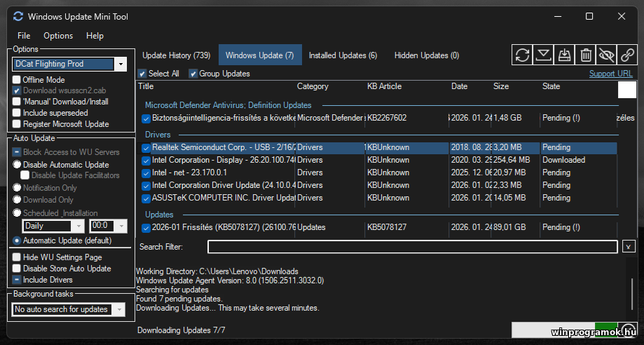The image size is (644, 345).
Task: Click the download progress bar
Action: 564,330
